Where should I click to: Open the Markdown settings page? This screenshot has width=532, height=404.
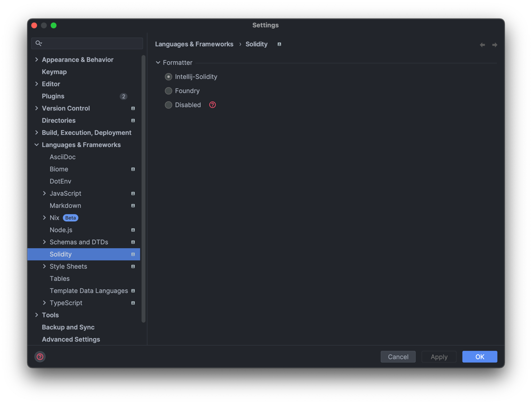[65, 206]
